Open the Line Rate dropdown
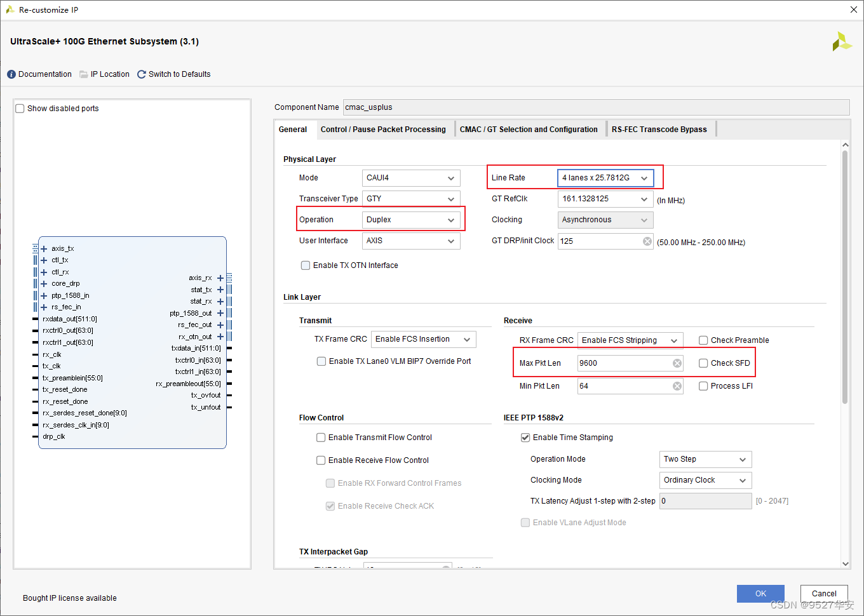 (605, 178)
